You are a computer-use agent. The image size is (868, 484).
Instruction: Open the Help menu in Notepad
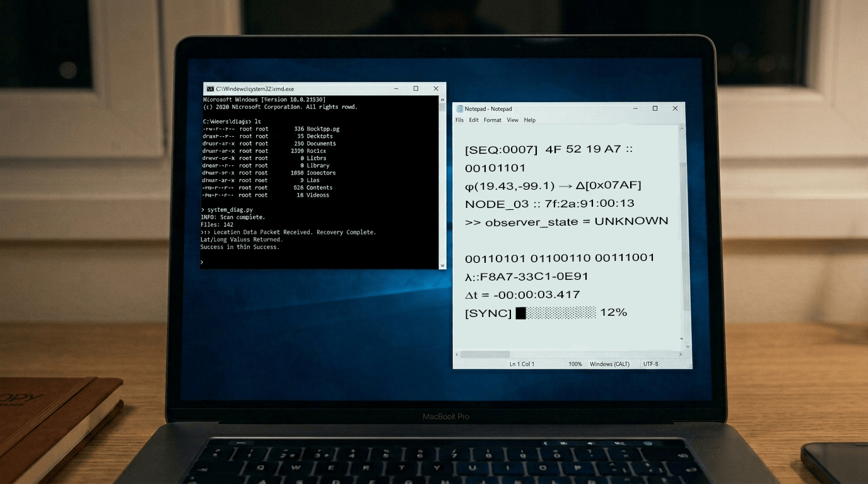click(x=530, y=120)
